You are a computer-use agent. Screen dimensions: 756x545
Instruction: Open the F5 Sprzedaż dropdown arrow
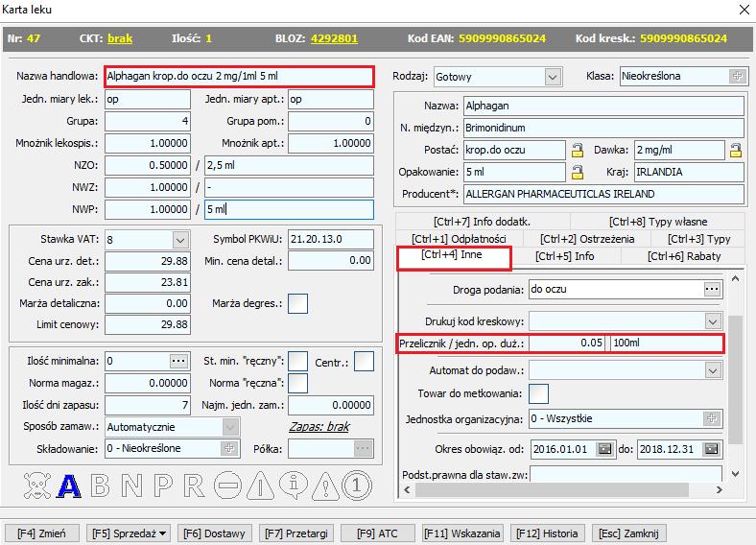click(162, 533)
